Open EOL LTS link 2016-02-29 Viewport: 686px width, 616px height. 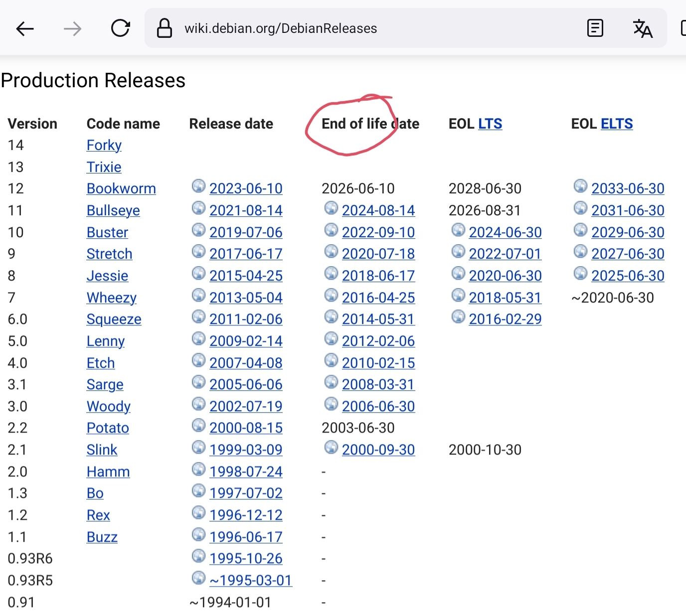[x=506, y=319]
